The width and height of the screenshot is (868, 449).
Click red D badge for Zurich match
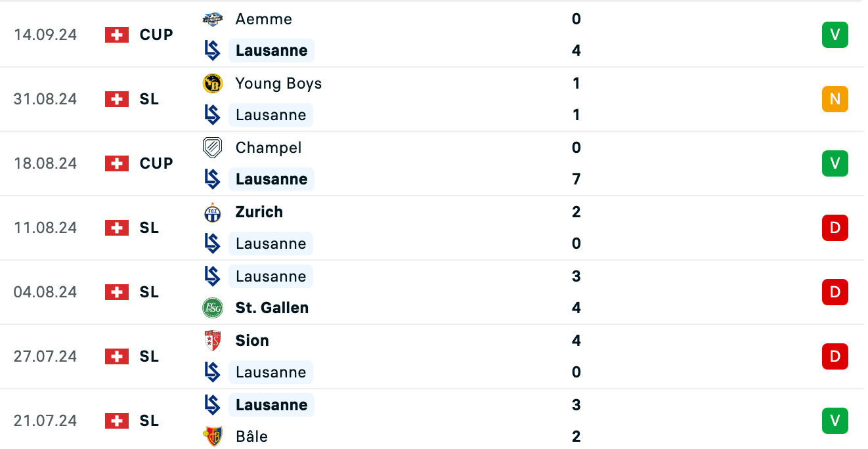pyautogui.click(x=835, y=228)
